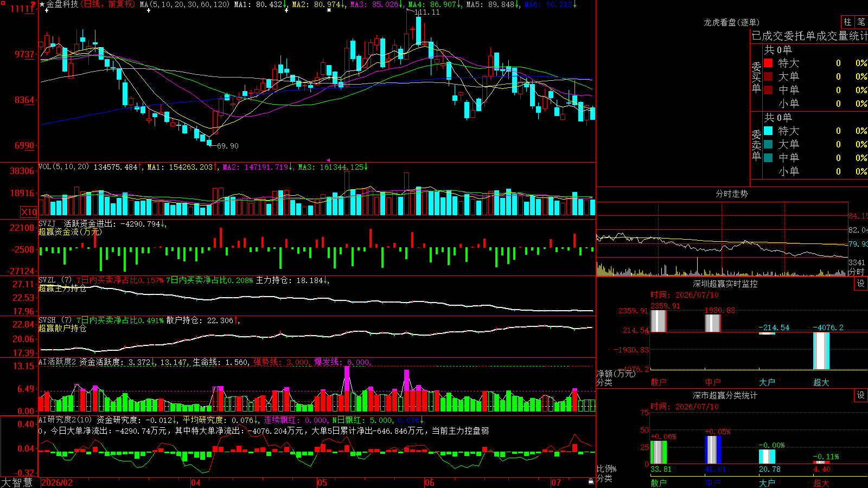Switch to 柱 bar display mode

pyautogui.click(x=847, y=22)
